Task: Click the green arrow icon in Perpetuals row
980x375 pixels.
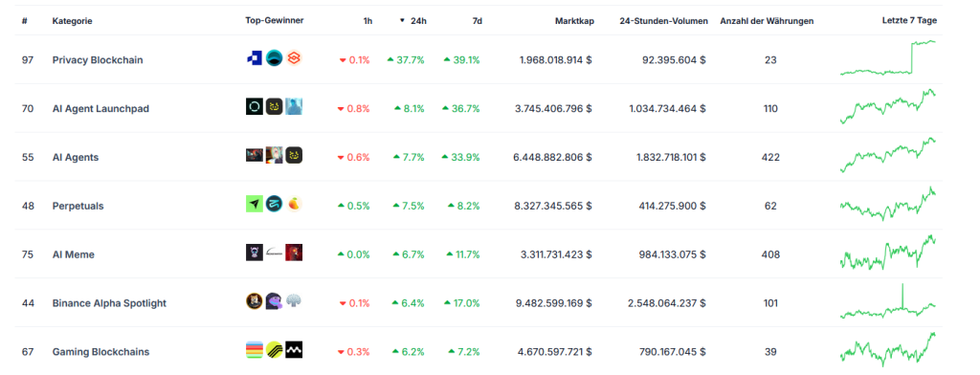Action: click(x=255, y=204)
